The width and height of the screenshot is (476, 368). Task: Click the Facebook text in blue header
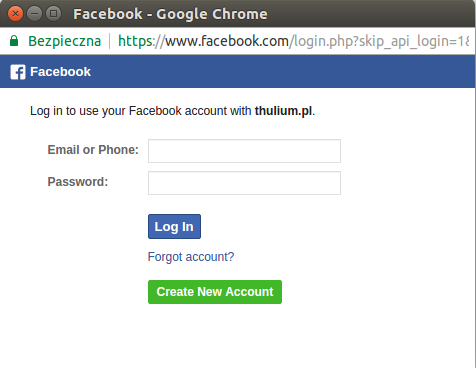click(60, 72)
